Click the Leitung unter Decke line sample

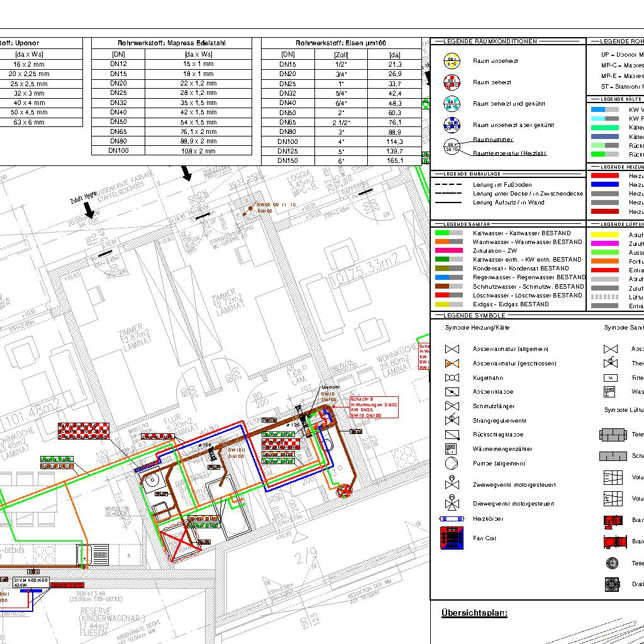pyautogui.click(x=448, y=194)
